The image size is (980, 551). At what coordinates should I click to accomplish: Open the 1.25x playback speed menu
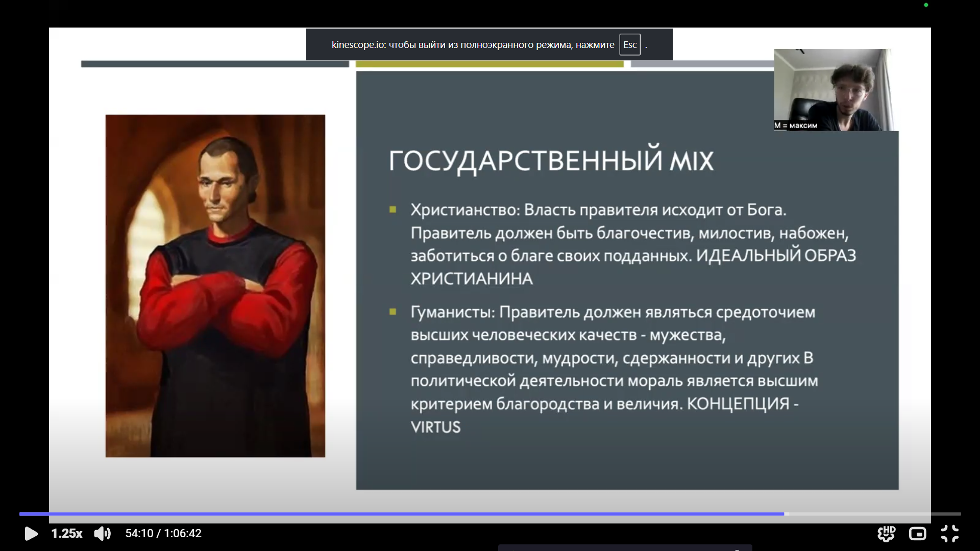coord(66,534)
